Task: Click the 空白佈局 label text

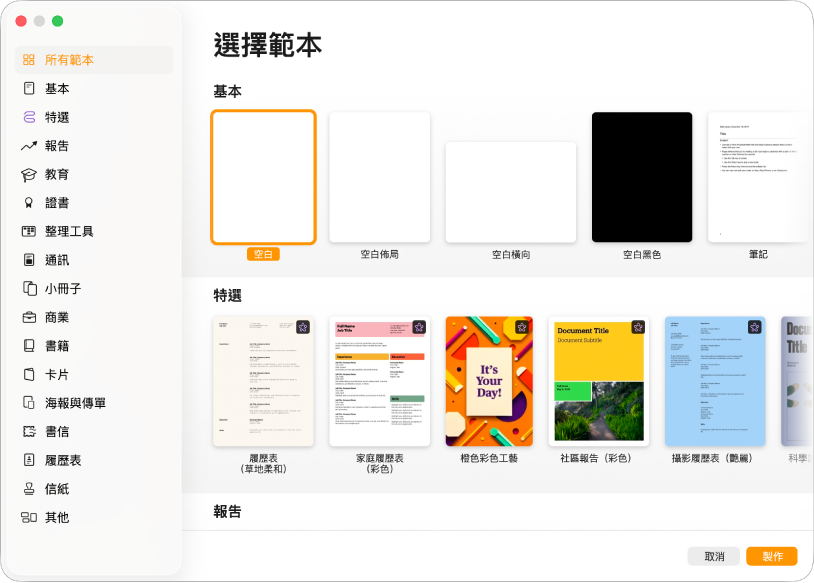Action: pos(380,254)
